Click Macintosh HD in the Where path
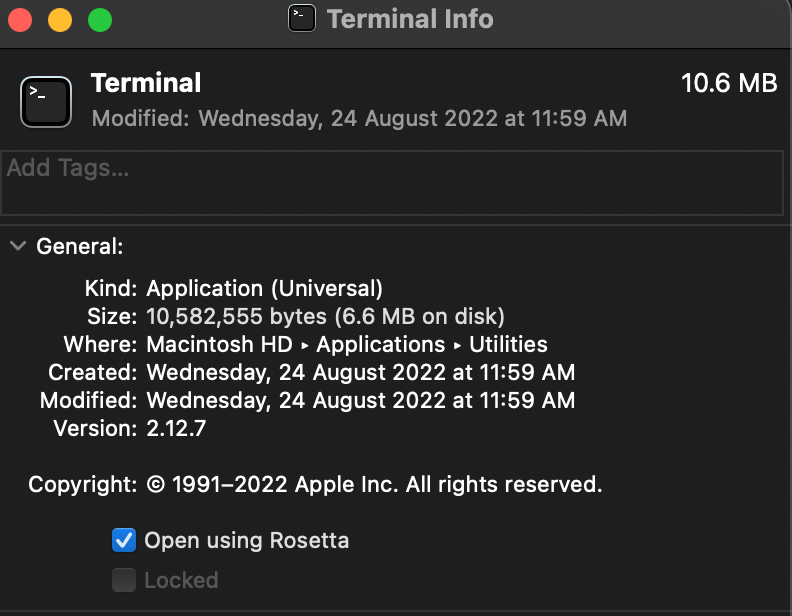792x616 pixels. (220, 344)
